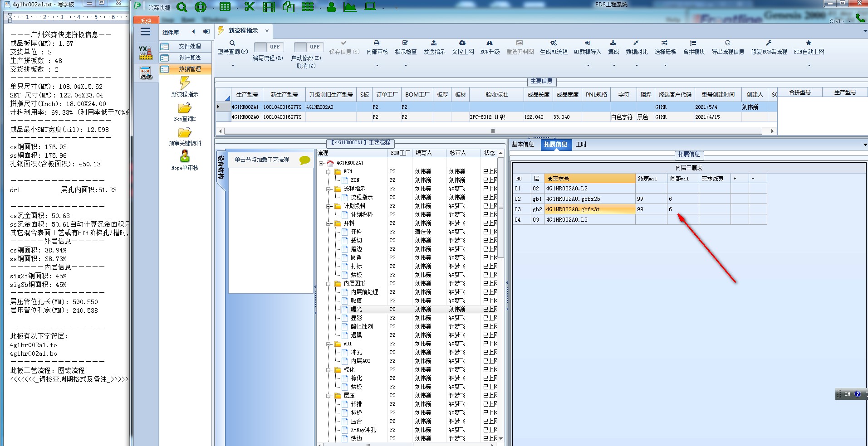Screen dimensions: 868x446
Task: Open the hamburger menu in sidebar
Action: pos(145,32)
